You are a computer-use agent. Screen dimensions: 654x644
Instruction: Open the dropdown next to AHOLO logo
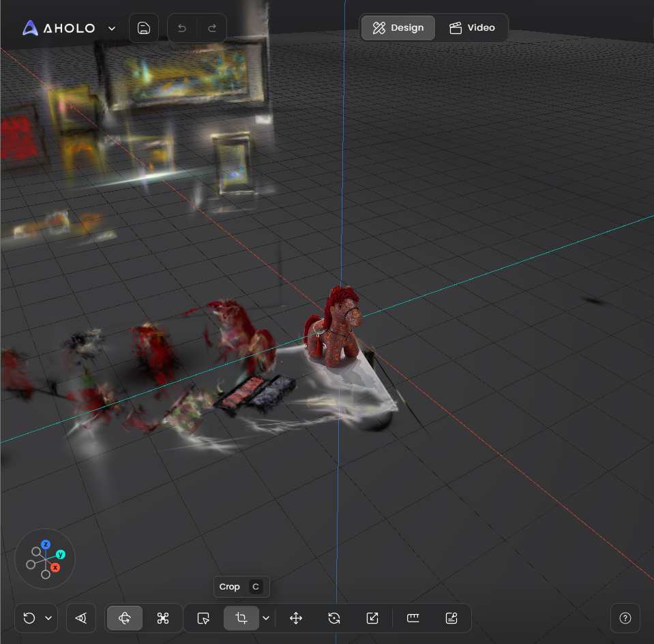pos(112,29)
